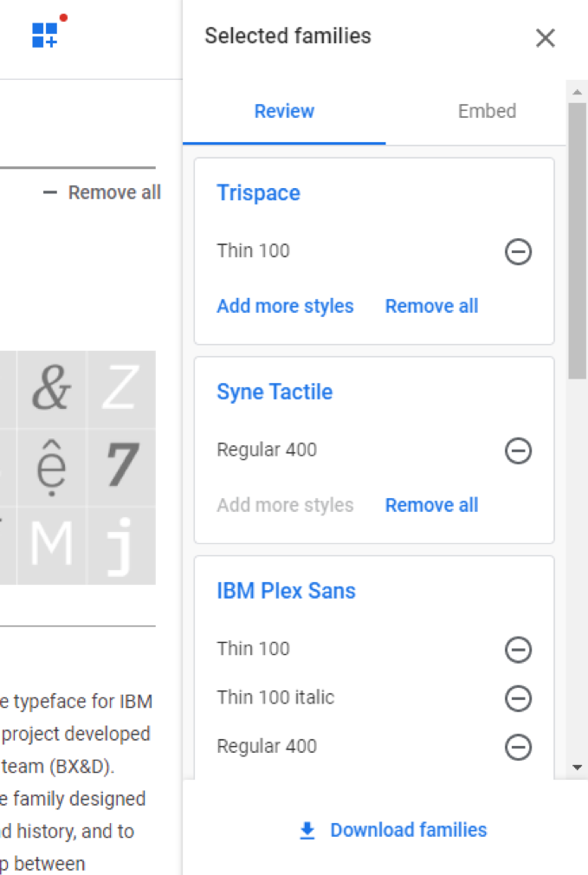588x875 pixels.
Task: Remove Trispace Thin 100 style
Action: [x=518, y=251]
